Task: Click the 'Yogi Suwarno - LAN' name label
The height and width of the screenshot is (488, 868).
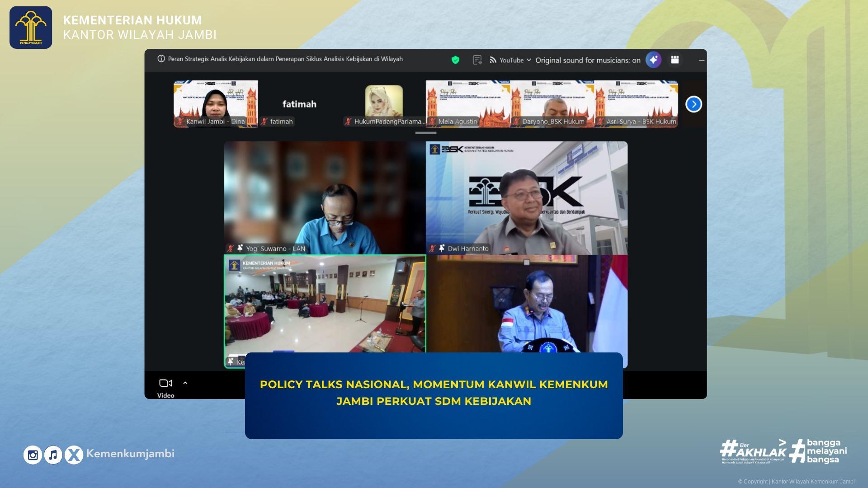Action: pyautogui.click(x=276, y=249)
